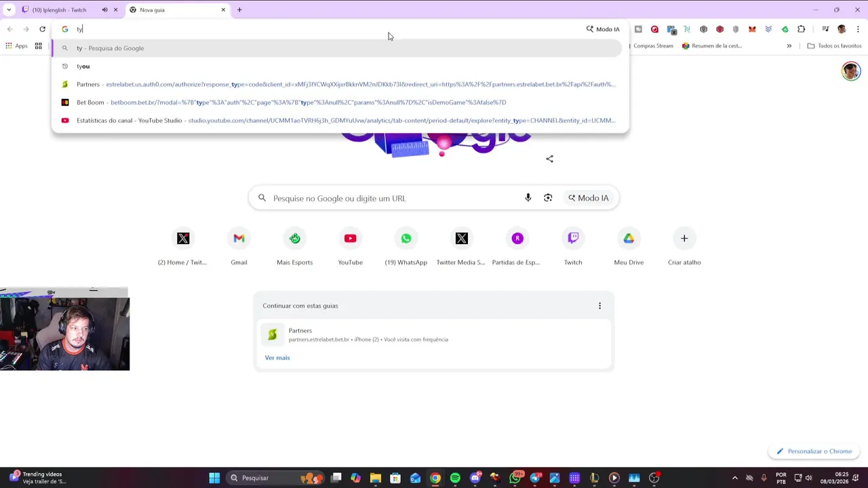Show hidden system tray icons
Image resolution: width=868 pixels, height=488 pixels.
pos(735,478)
